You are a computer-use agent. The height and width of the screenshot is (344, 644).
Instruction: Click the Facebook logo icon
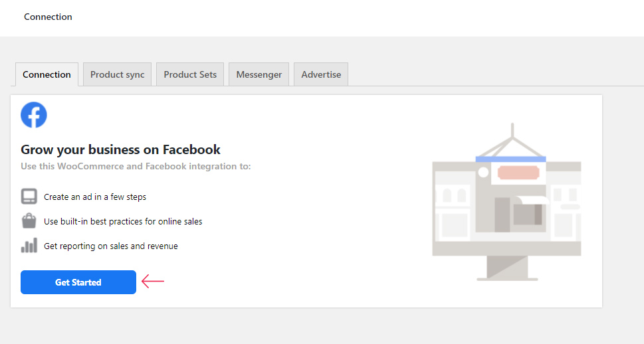34,115
